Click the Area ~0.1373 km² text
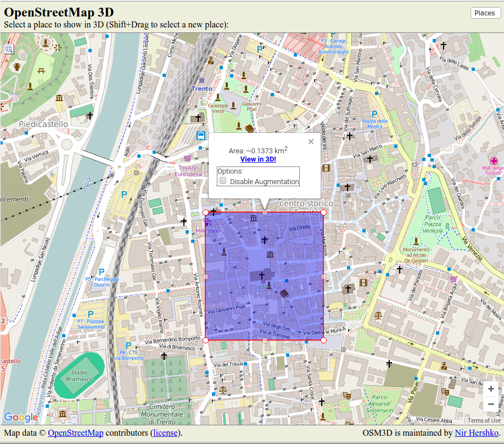Viewport: 504px width, 444px height. [x=258, y=150]
